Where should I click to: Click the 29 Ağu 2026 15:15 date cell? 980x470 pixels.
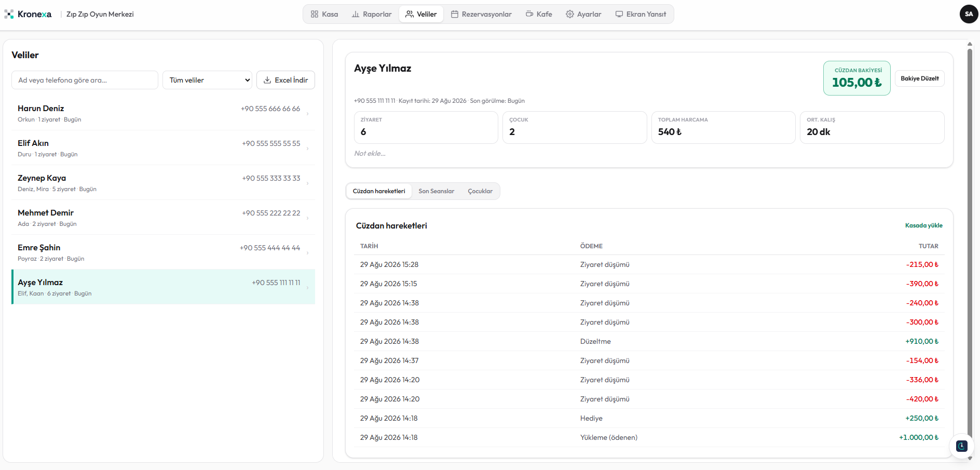(389, 284)
